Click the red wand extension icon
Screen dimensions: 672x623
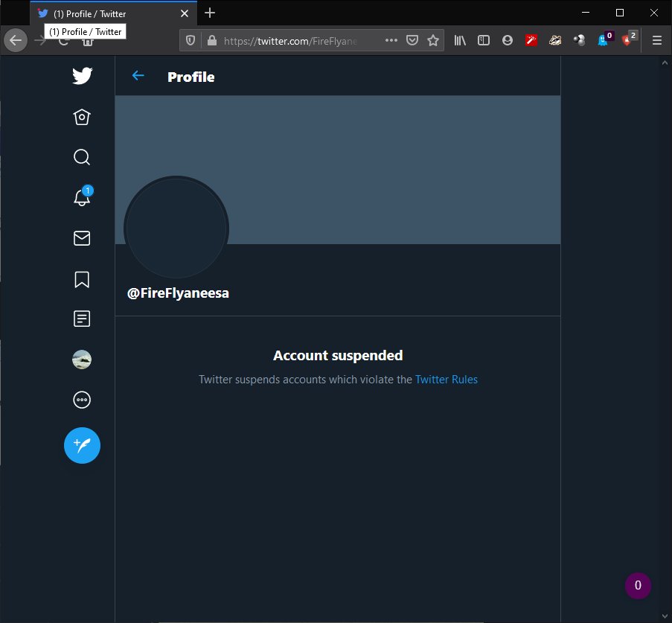coord(531,40)
